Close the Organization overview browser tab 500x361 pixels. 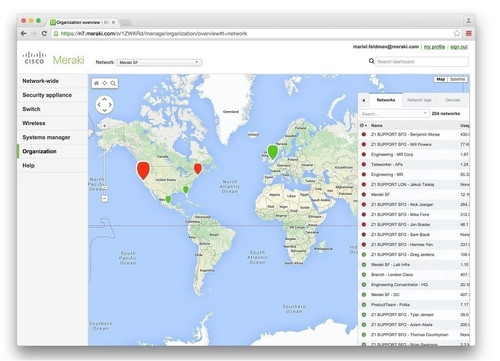tap(113, 22)
